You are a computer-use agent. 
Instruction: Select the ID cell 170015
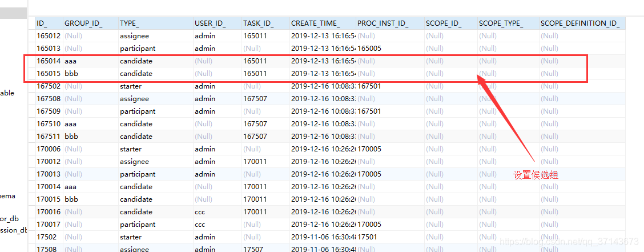(49, 199)
